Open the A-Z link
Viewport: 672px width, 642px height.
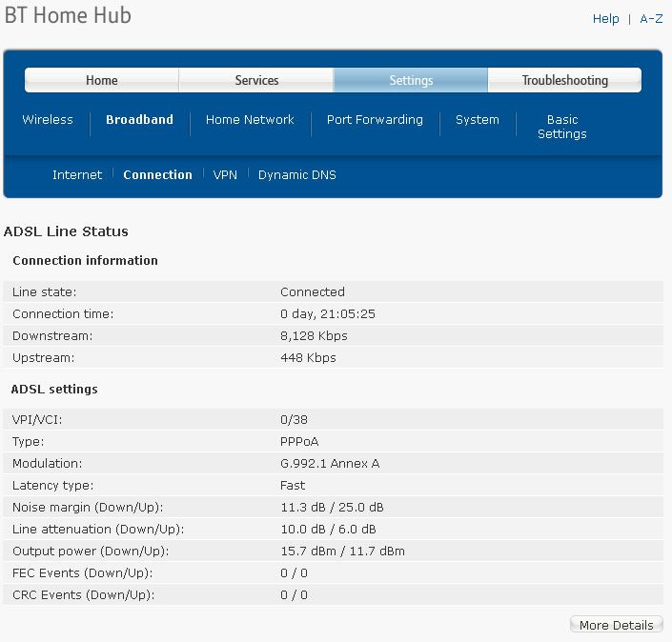coord(651,19)
